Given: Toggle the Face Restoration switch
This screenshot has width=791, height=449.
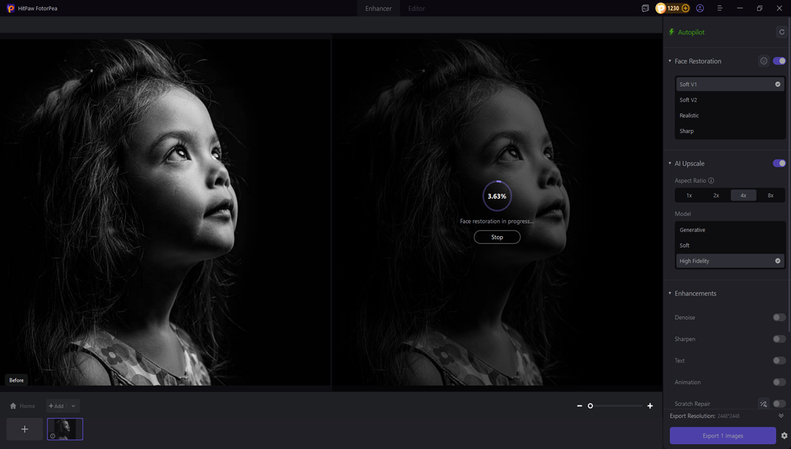Looking at the screenshot, I should [x=779, y=61].
